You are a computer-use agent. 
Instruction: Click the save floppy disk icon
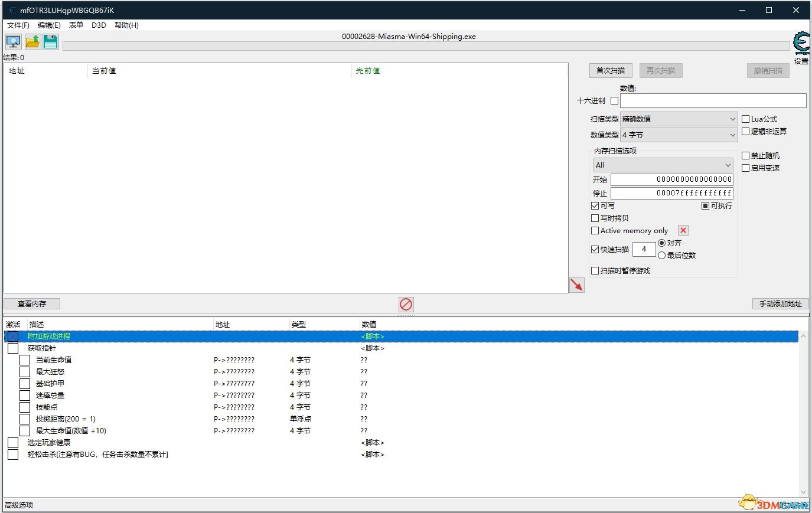(x=51, y=41)
